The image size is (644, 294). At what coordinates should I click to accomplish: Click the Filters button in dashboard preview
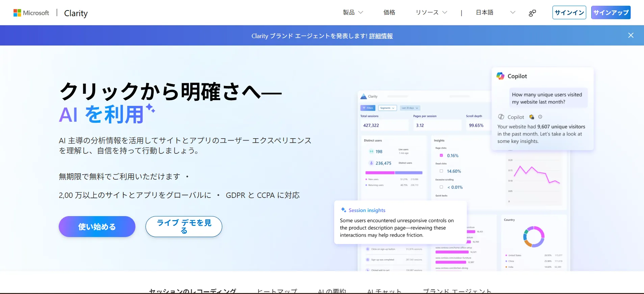click(368, 108)
